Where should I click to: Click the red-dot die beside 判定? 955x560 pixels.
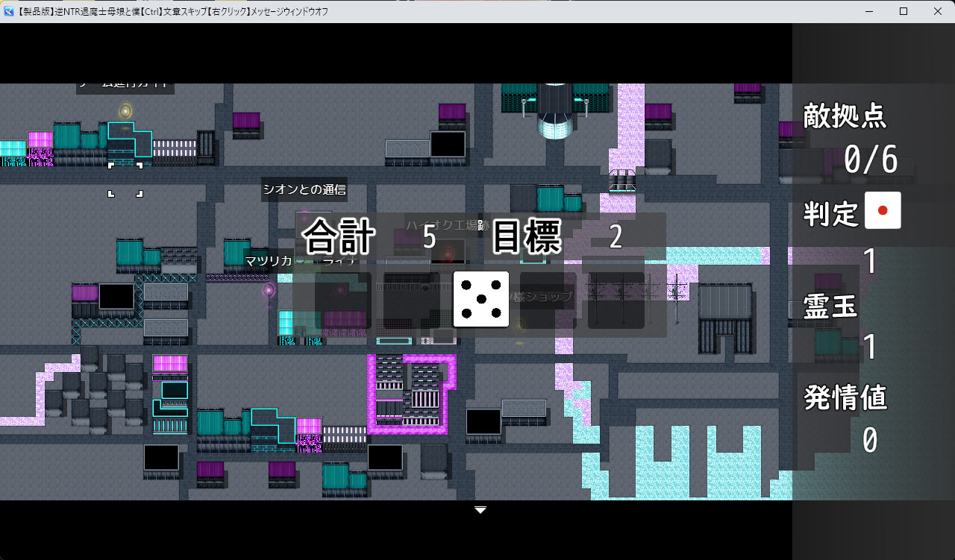pos(883,210)
